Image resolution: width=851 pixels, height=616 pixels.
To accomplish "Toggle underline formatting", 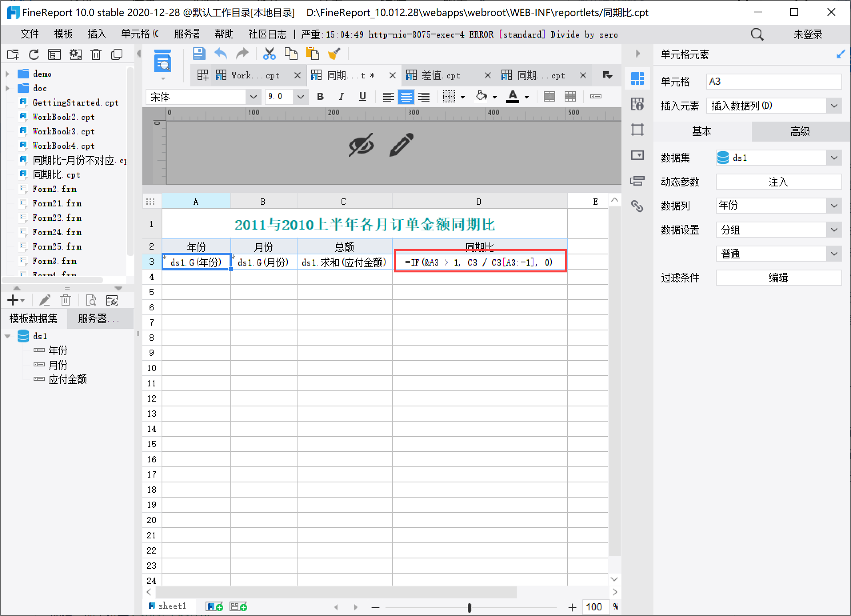I will (x=362, y=96).
